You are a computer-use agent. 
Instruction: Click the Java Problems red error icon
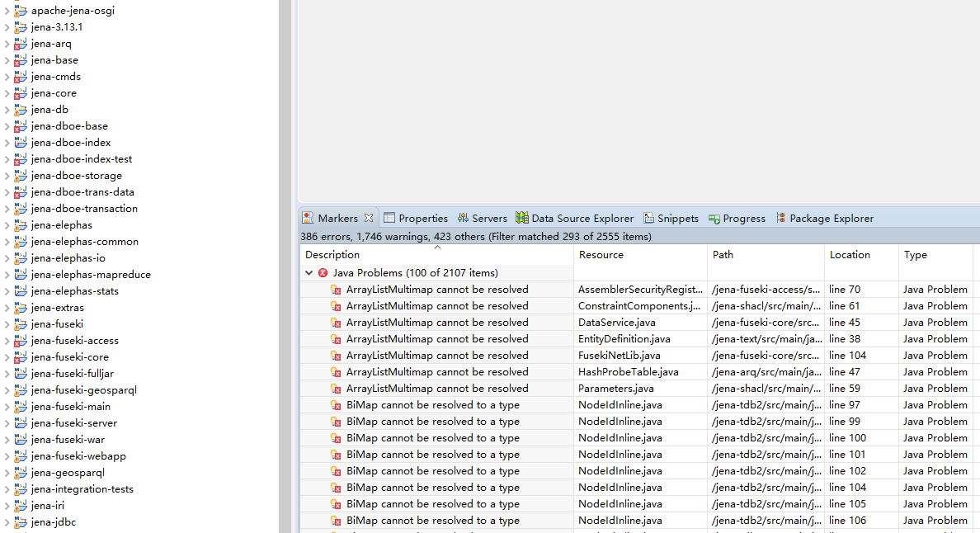pos(323,273)
